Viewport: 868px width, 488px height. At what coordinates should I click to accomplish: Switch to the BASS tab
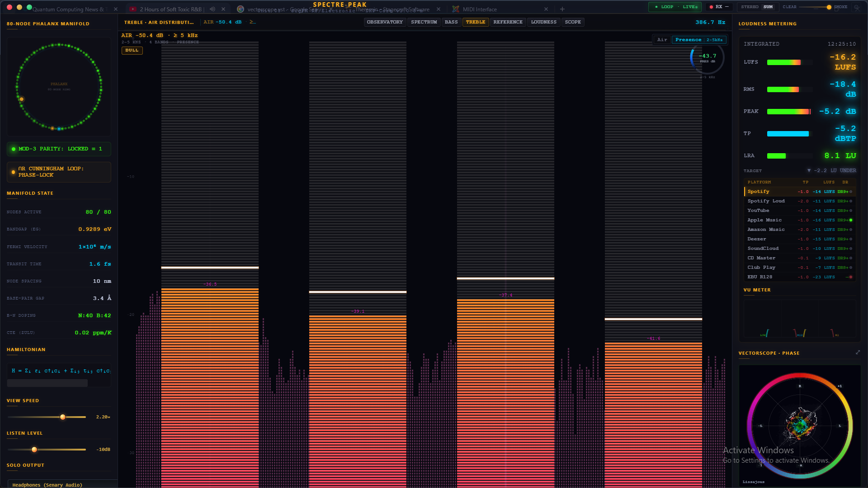451,22
